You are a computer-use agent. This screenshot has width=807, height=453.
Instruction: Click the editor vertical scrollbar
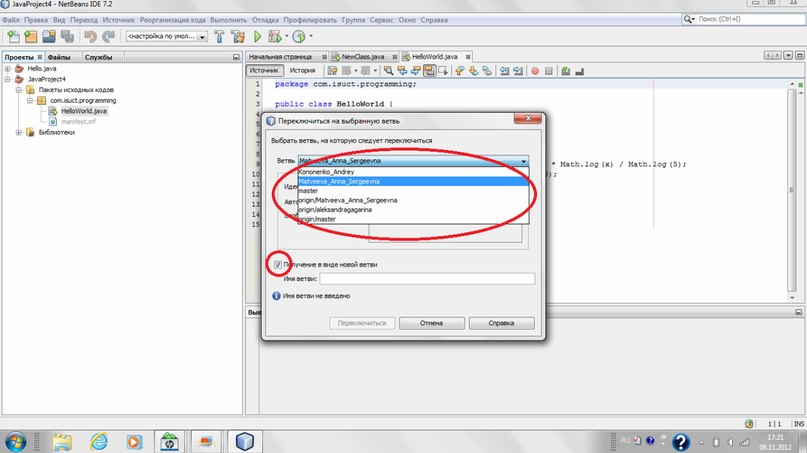pos(792,190)
